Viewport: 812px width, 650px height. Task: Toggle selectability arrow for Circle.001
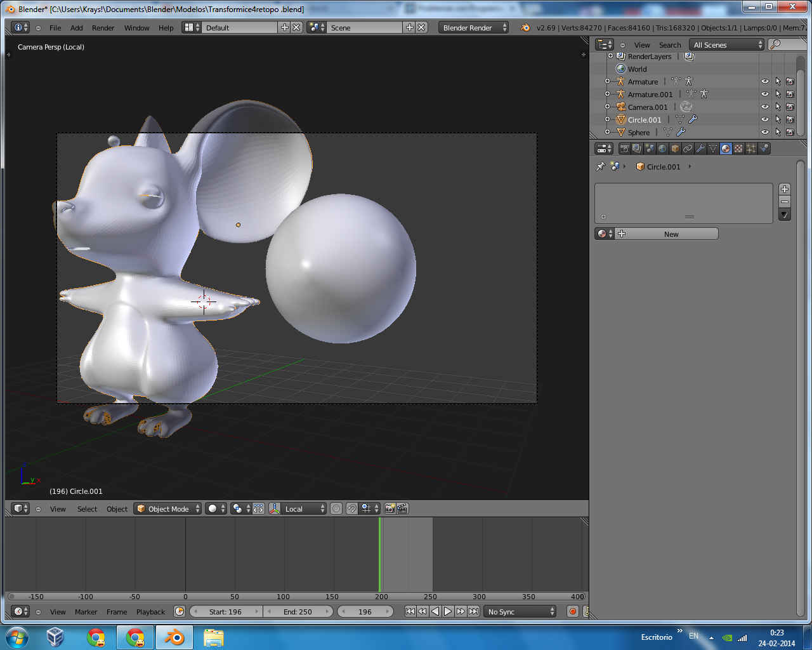tap(778, 119)
